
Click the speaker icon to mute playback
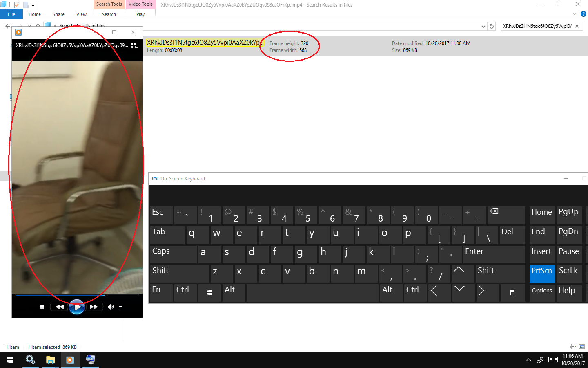[111, 307]
